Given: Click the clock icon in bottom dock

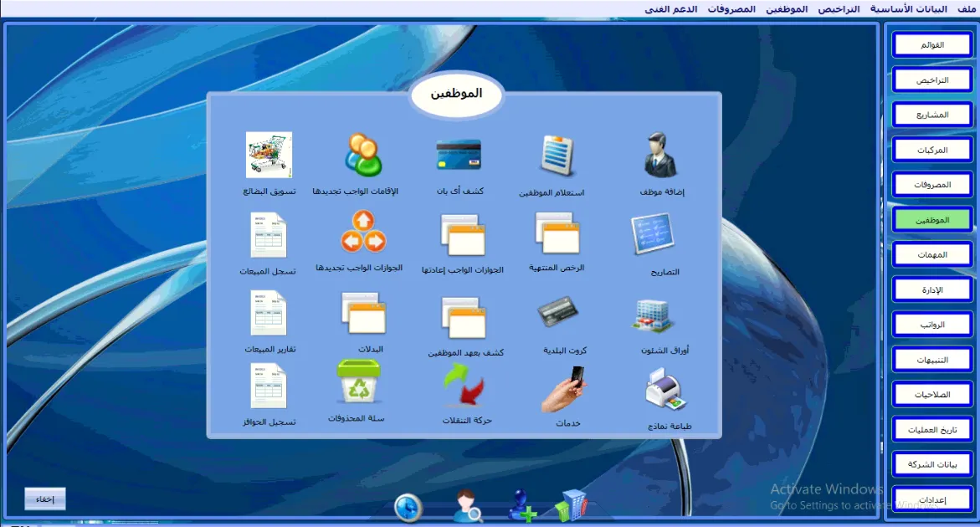Looking at the screenshot, I should (408, 507).
